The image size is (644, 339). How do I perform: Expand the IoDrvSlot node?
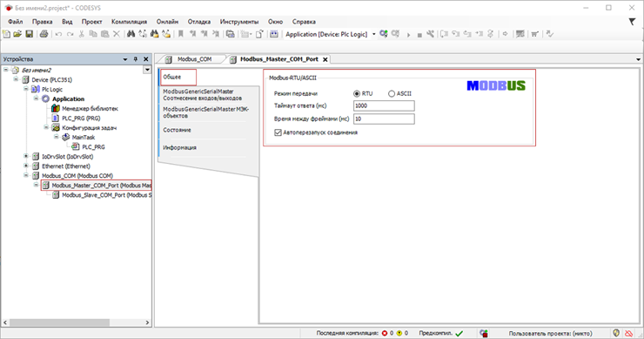[26, 156]
